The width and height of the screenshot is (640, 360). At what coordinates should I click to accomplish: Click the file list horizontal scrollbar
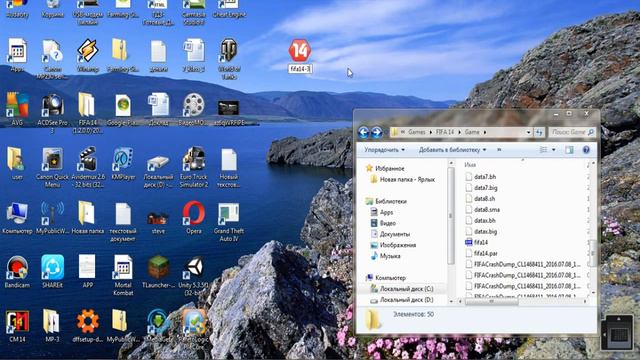(491, 302)
